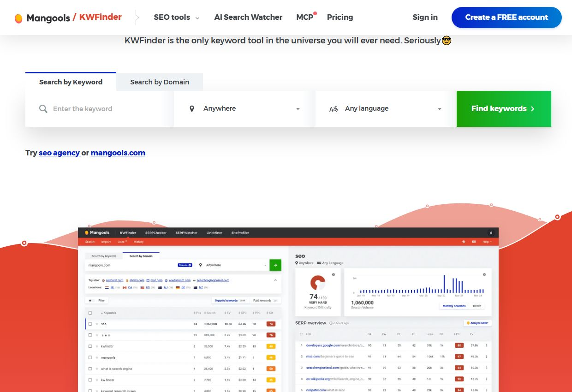
Task: Select the main Search by Domain tab
Action: coord(160,82)
